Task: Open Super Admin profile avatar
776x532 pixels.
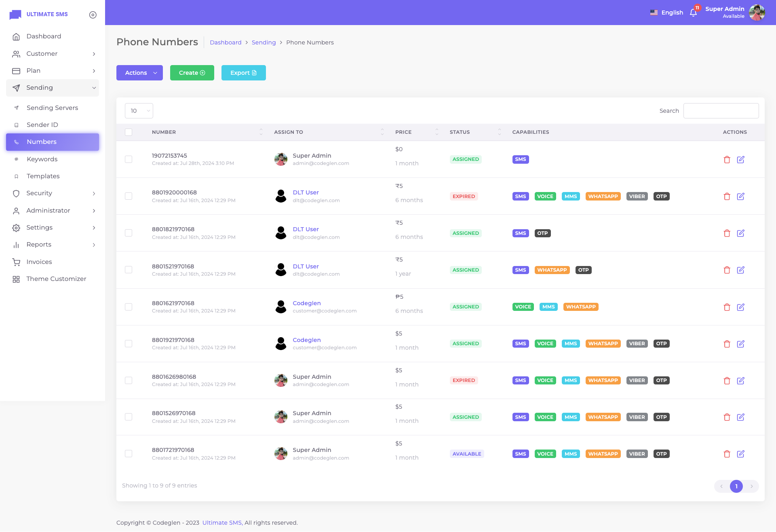Action: pos(757,13)
